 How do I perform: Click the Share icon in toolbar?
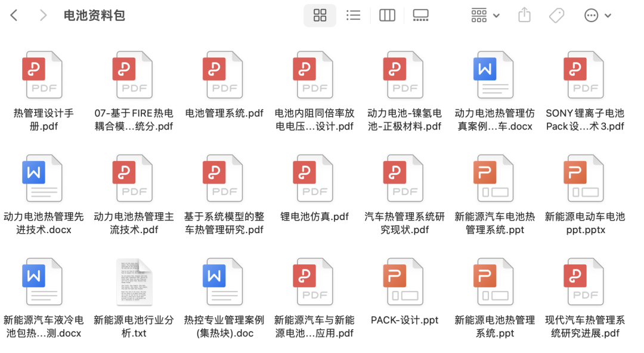[x=524, y=15]
